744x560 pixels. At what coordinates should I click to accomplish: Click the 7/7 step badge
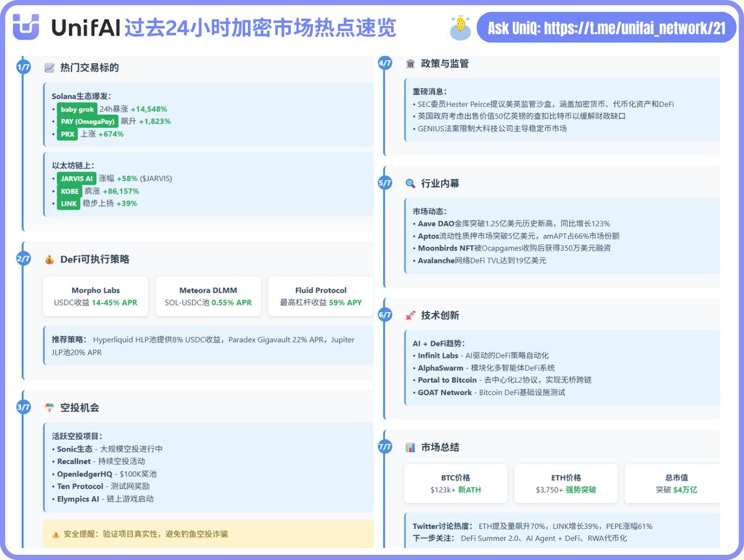pyautogui.click(x=385, y=447)
